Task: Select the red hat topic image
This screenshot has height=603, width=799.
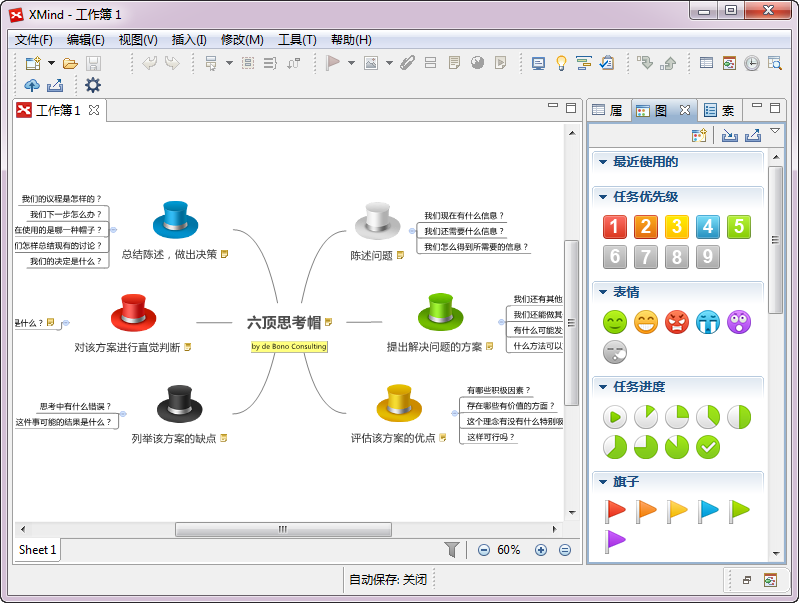Action: (134, 312)
